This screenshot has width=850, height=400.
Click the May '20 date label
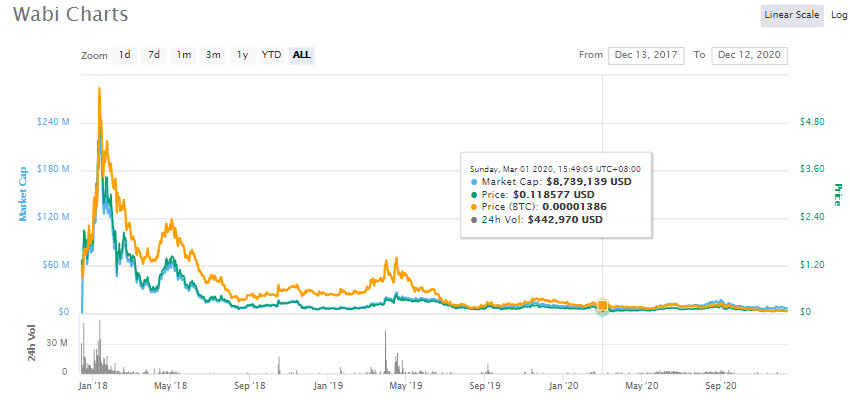click(642, 386)
